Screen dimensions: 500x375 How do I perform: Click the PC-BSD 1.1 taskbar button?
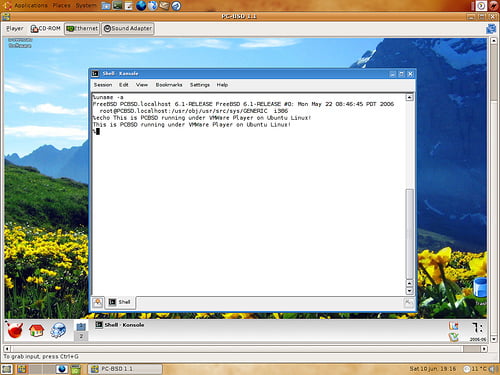pos(126,369)
